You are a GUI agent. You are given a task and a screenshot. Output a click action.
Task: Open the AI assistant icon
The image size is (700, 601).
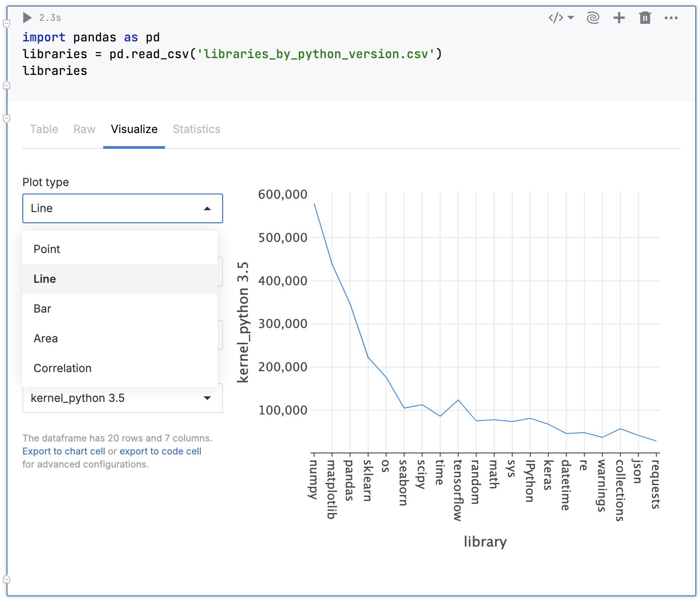click(593, 18)
